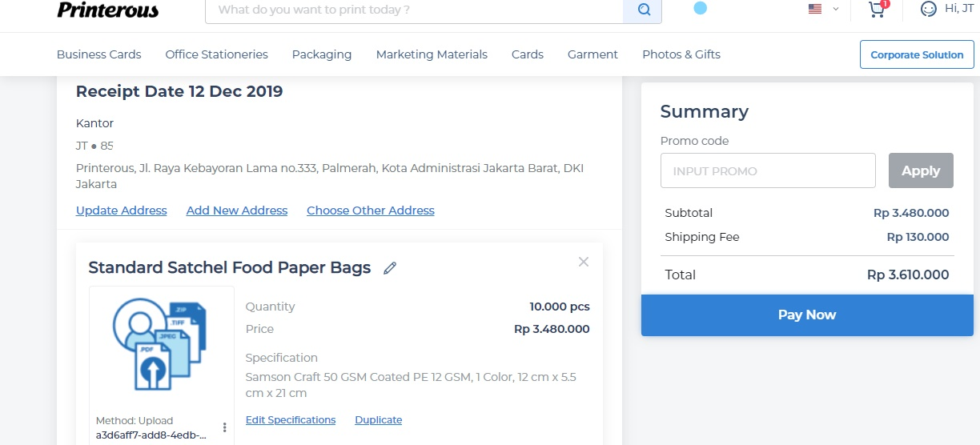Click the Update Address link
This screenshot has height=445, width=980.
click(x=122, y=210)
